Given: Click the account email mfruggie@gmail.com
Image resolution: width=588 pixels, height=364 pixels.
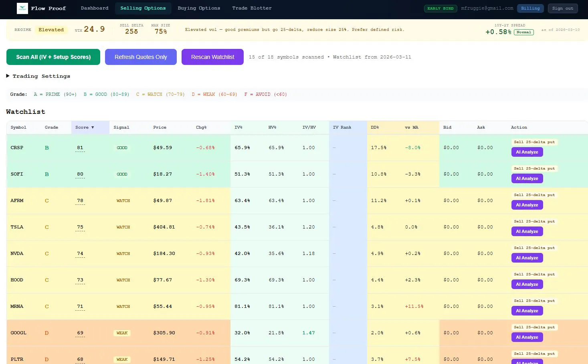Looking at the screenshot, I should [487, 8].
